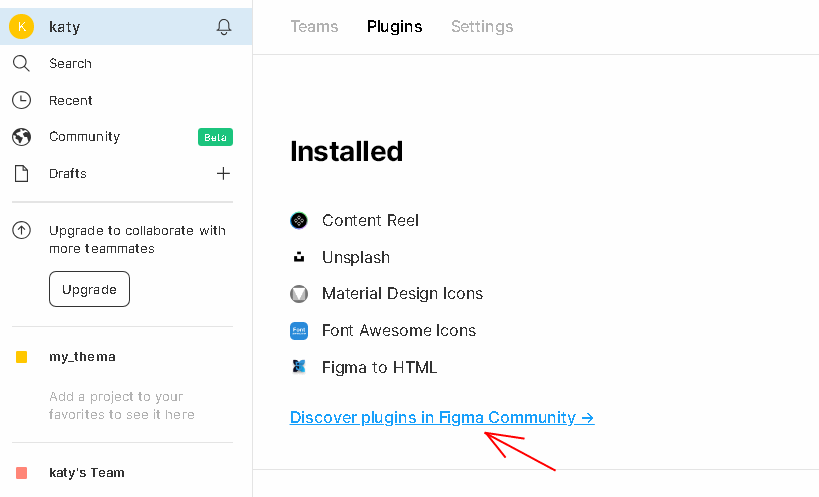819x497 pixels.
Task: Create new draft with plus icon
Action: click(x=223, y=173)
